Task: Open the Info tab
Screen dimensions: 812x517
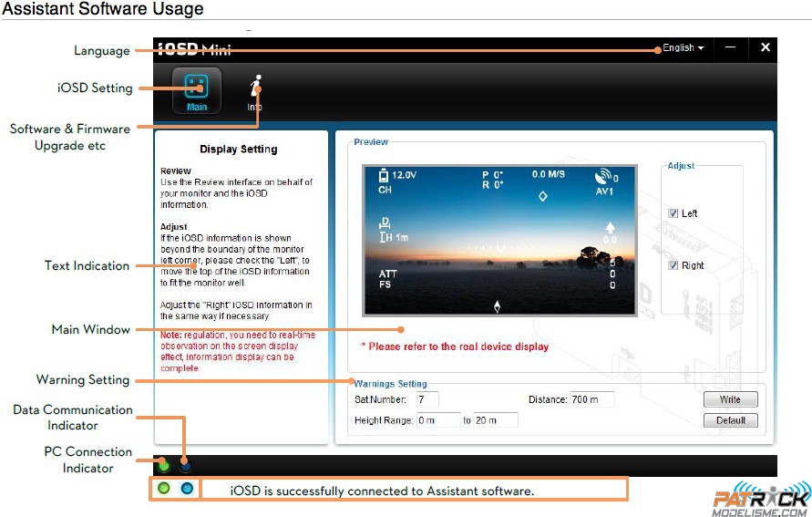Action: (255, 93)
